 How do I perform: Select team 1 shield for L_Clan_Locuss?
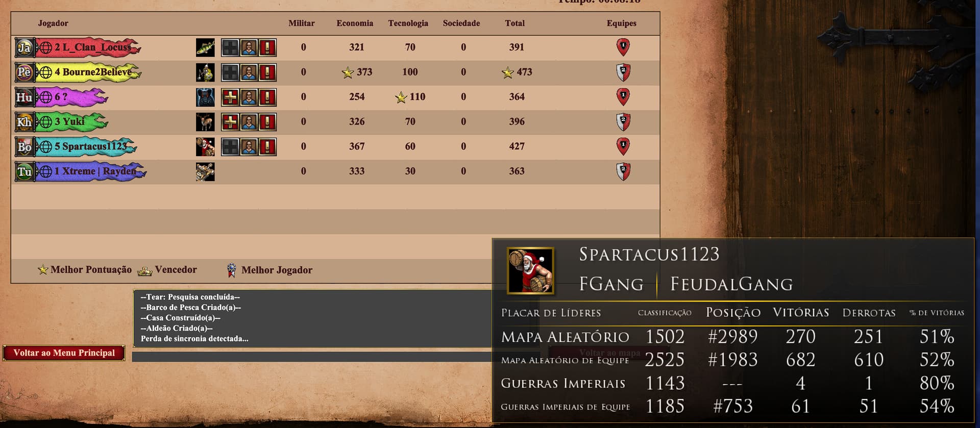click(623, 47)
